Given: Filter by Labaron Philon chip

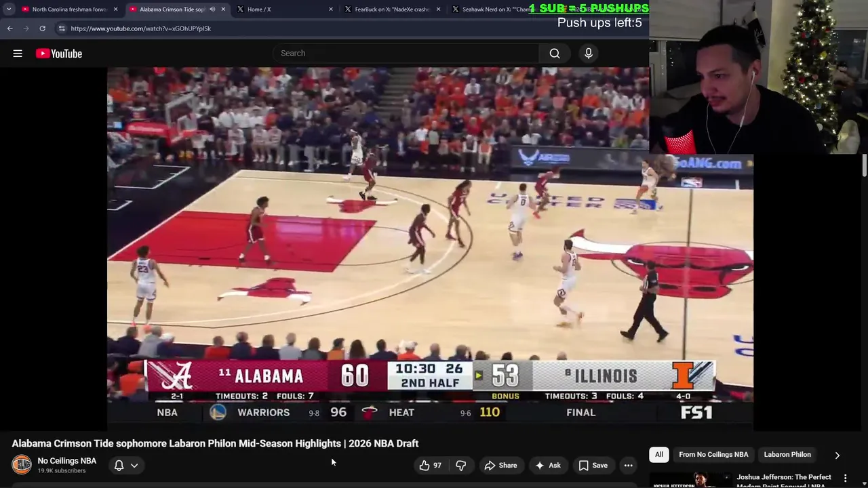Looking at the screenshot, I should tap(787, 455).
